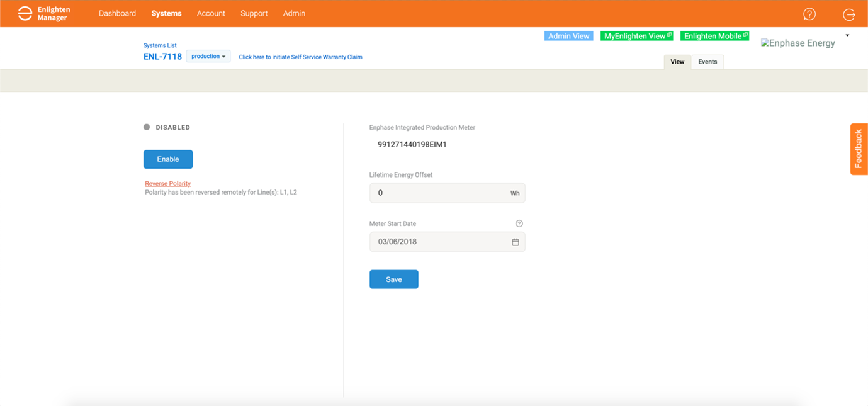Open the Feedback side tab
Screen dimensions: 868x406
[859, 149]
